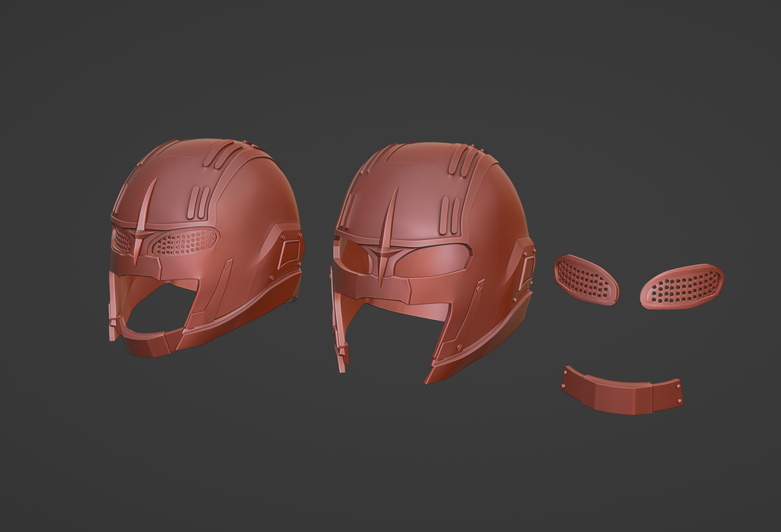This screenshot has width=781, height=532.
Task: Select the detached left eye grille piece
Action: tap(586, 280)
